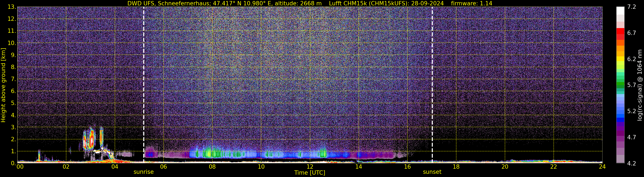
Task: Click colorbar value label 6.2
Action: coord(632,59)
